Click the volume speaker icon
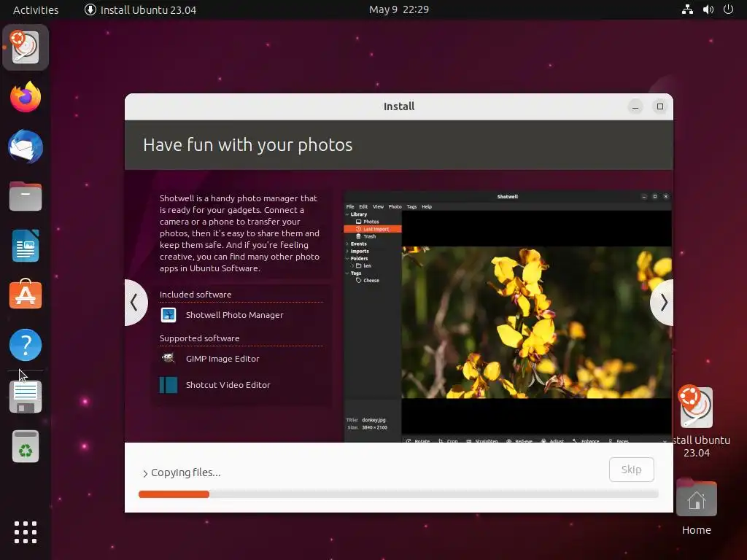 point(708,9)
